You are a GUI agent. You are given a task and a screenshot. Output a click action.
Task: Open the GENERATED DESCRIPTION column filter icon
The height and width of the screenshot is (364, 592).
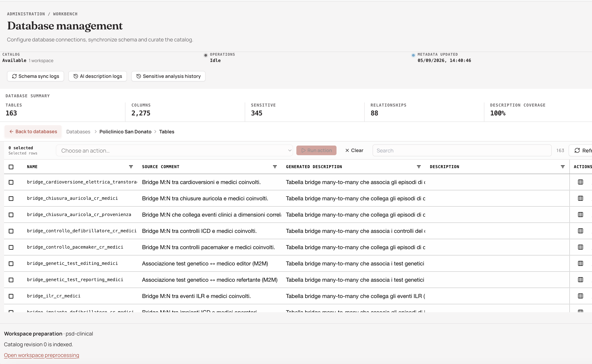point(419,167)
